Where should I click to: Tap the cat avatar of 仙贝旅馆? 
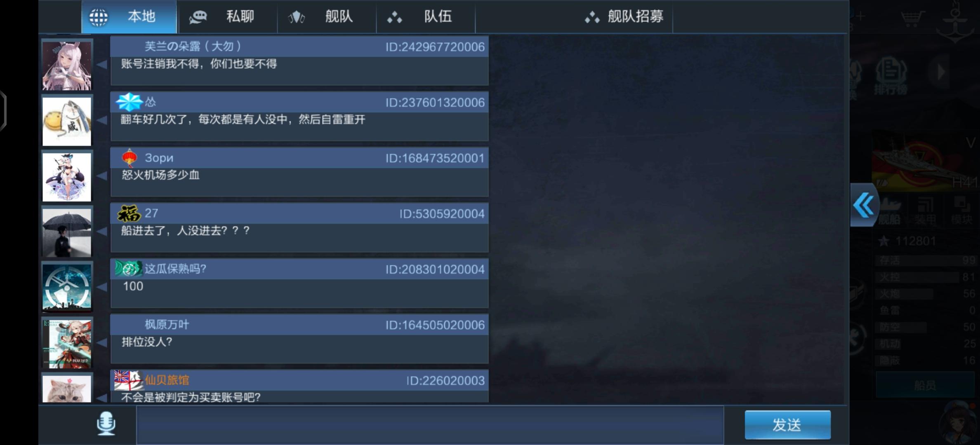click(67, 388)
